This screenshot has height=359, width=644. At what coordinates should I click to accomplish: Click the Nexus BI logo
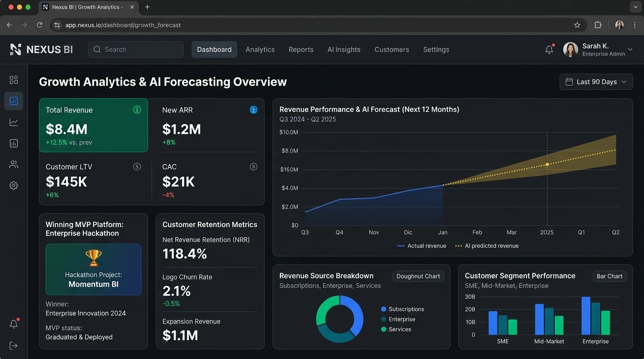[x=42, y=50]
